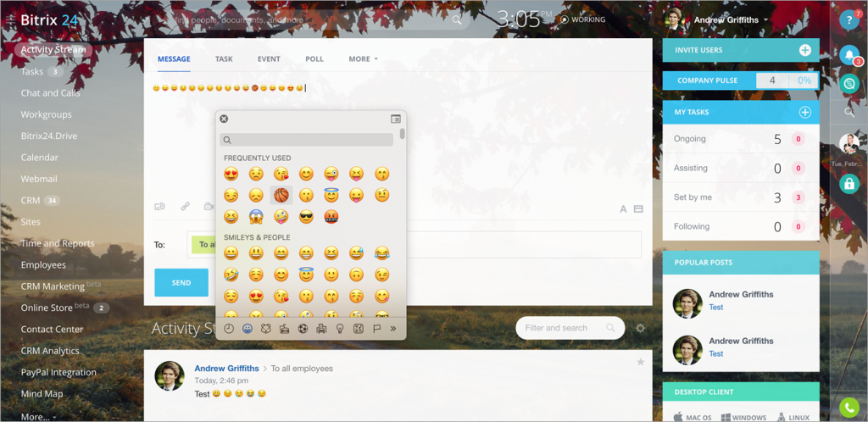Open Andrew Griffiths post author link

[x=226, y=369]
